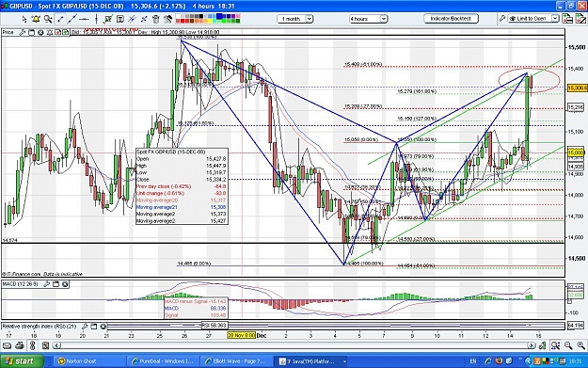Open the hammer settings tool
The height and width of the screenshot is (368, 588).
tap(167, 19)
